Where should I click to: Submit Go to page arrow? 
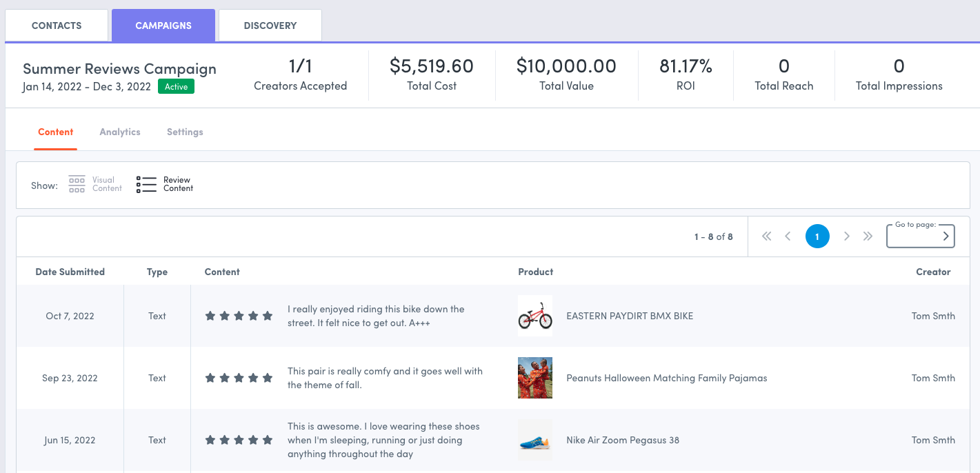(x=946, y=236)
